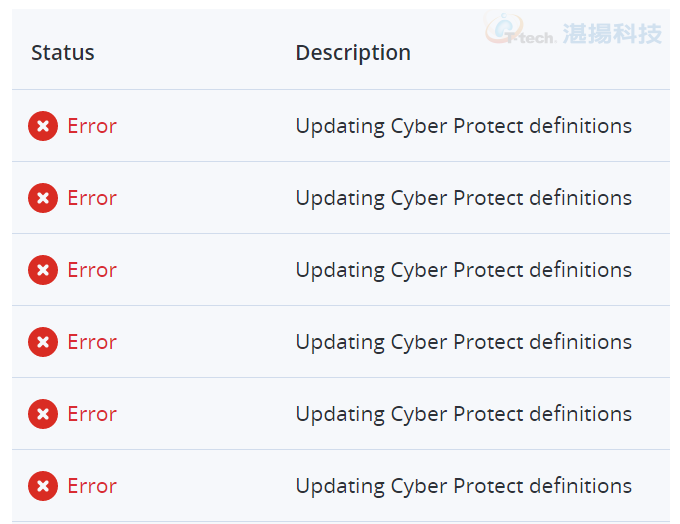This screenshot has height=524, width=680.
Task: Select last row's Error status text
Action: coord(92,486)
